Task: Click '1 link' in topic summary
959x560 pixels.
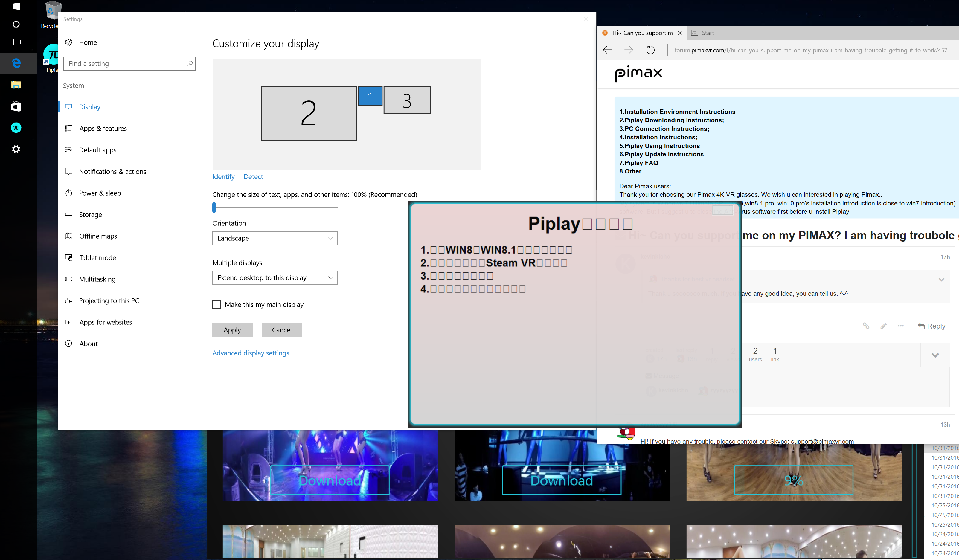Action: click(x=775, y=355)
